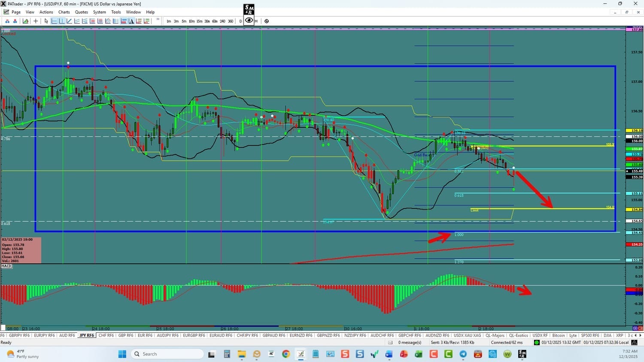Screen dimensions: 644x362
Task: Click the Windows taskbar Search box
Action: [167, 354]
